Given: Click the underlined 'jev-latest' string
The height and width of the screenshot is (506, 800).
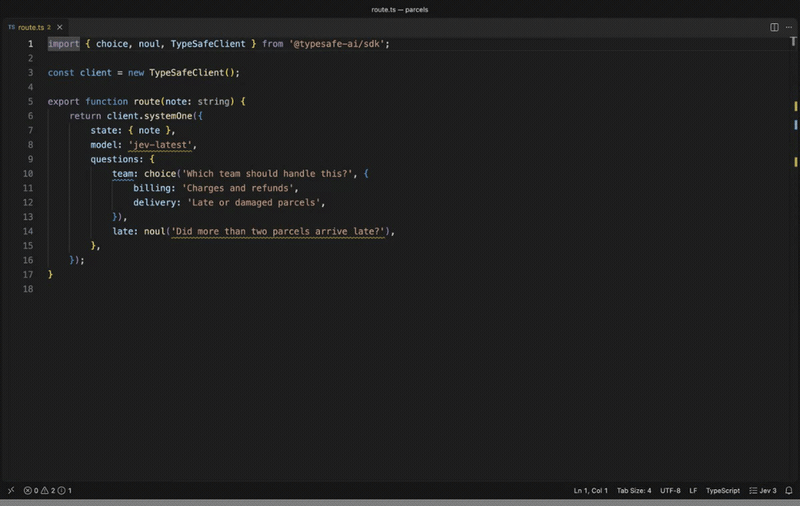Looking at the screenshot, I should tap(160, 145).
